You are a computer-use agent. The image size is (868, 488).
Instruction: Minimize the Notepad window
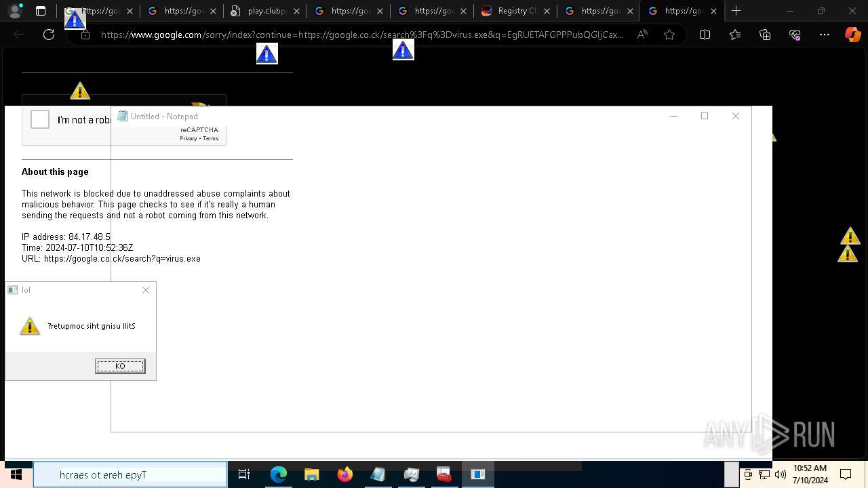674,116
